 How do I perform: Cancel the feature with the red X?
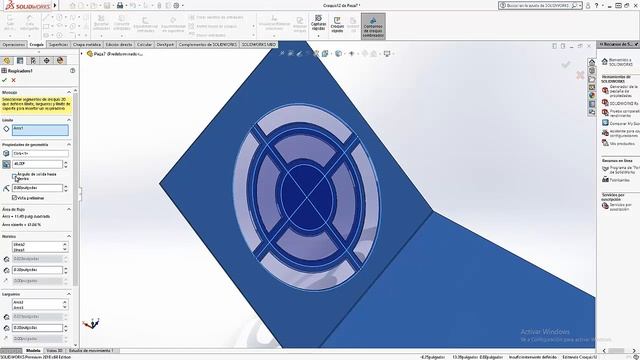click(13, 80)
